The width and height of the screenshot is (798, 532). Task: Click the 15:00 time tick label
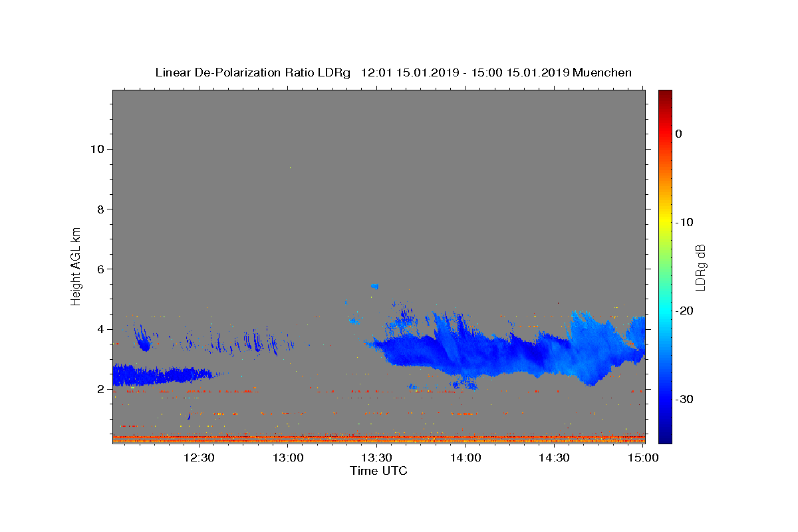643,458
